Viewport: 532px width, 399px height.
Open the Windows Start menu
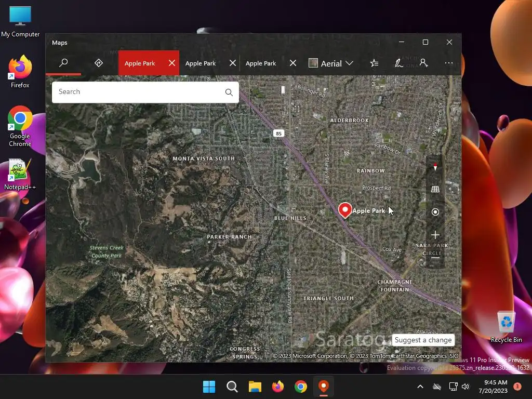[209, 387]
